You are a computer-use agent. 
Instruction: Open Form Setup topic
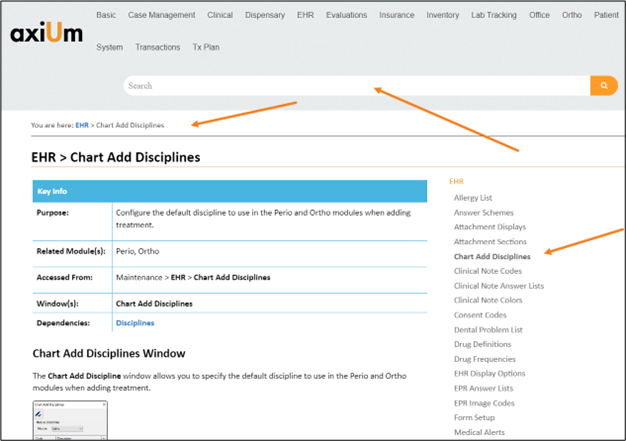[x=474, y=417]
